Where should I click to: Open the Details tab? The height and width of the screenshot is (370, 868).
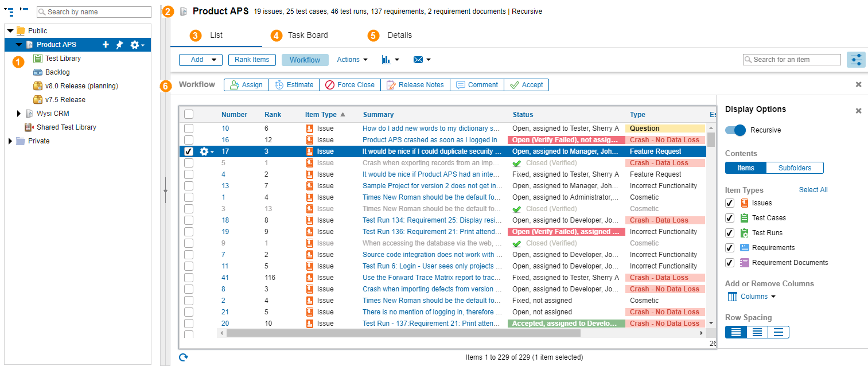[x=399, y=36]
